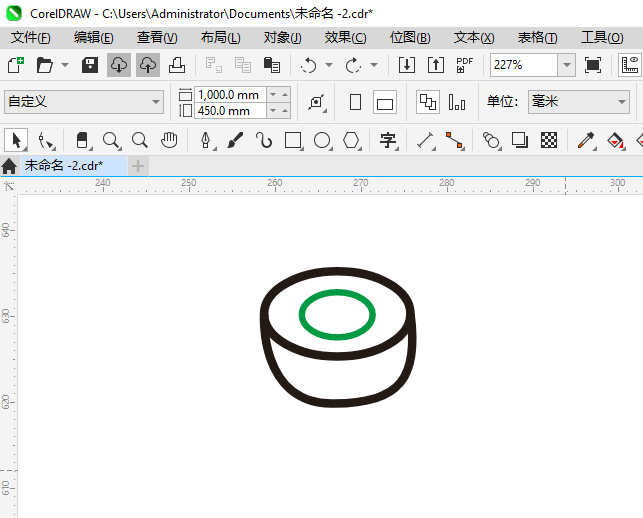
Task: Toggle full-screen preview icon
Action: 593,65
